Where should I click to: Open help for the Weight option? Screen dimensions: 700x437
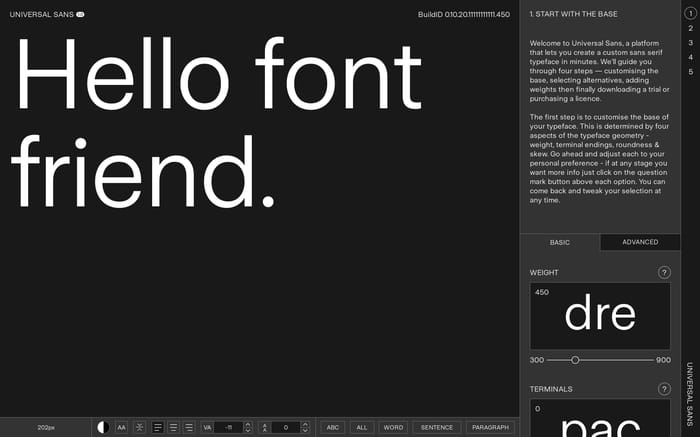pyautogui.click(x=664, y=272)
